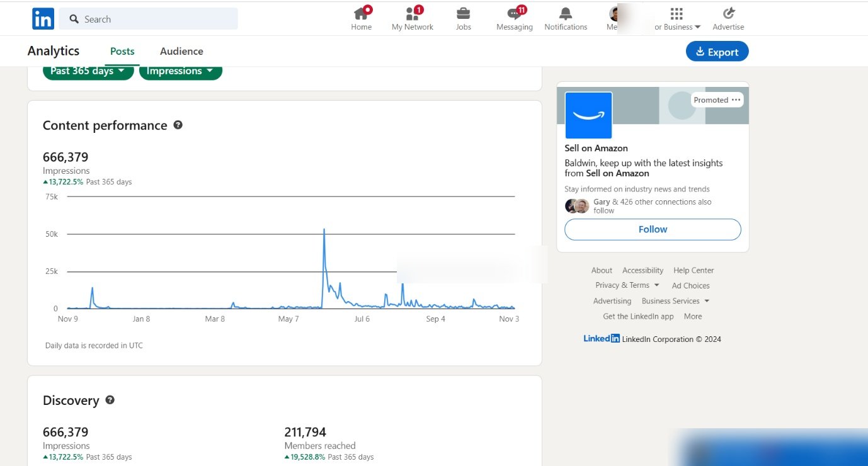Click the Analytics page heading

[x=54, y=51]
